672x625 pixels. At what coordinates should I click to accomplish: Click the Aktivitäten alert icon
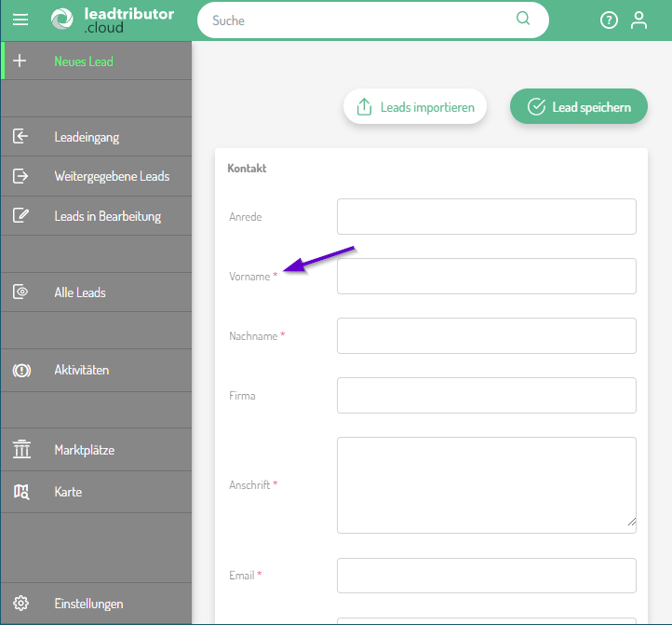[x=21, y=370]
